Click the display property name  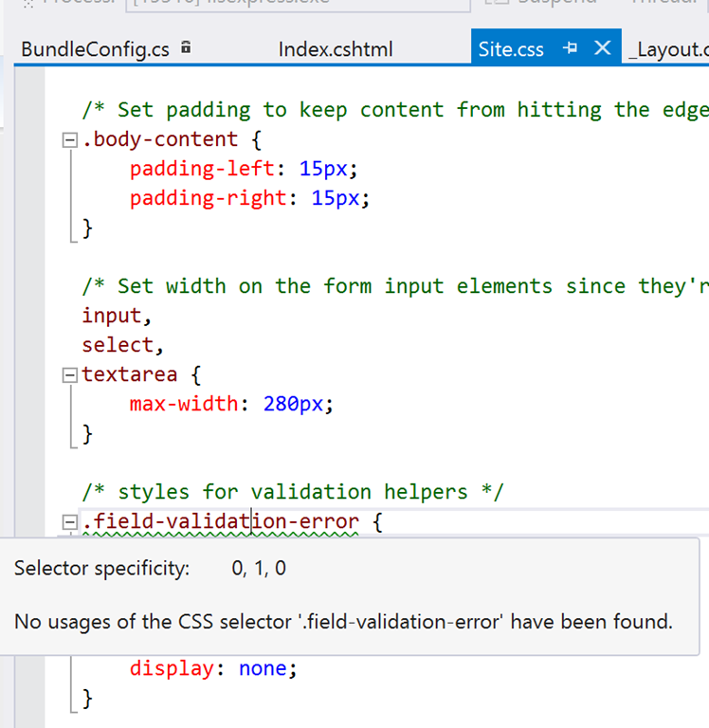171,668
